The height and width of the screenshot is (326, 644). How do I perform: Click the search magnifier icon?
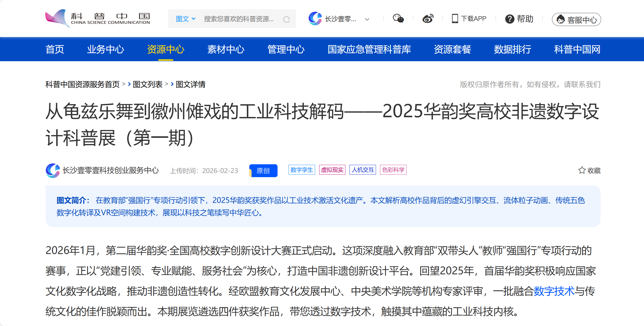click(287, 19)
